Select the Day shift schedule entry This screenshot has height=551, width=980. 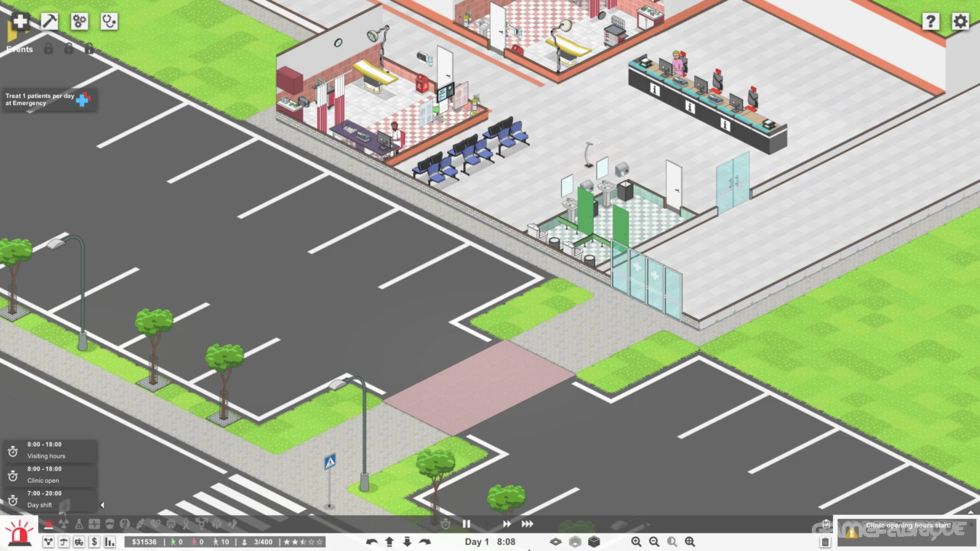tap(50, 499)
